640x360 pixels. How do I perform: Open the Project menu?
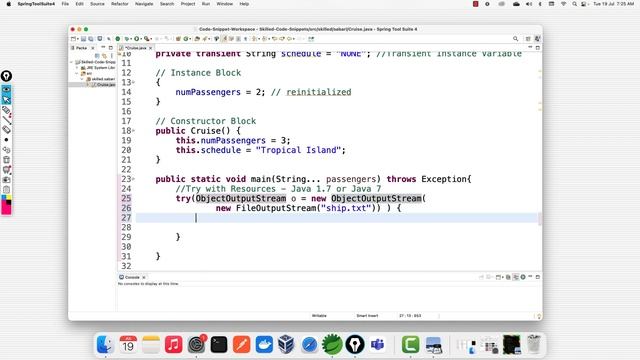click(x=188, y=4)
